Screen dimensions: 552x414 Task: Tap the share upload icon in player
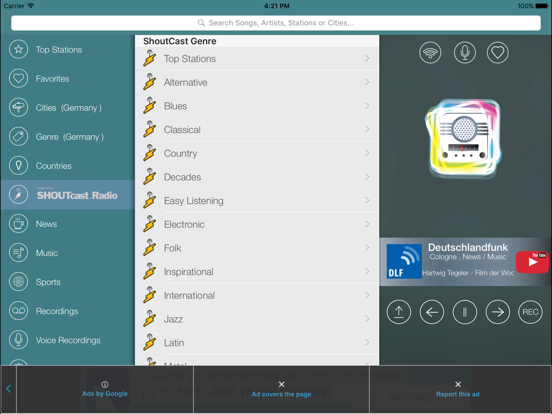coord(399,312)
